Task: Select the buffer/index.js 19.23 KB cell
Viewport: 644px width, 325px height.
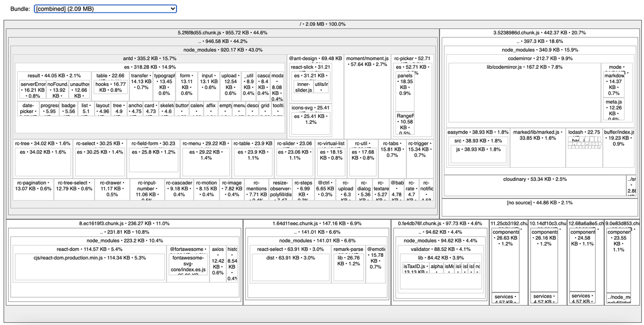Action: pyautogui.click(x=618, y=149)
